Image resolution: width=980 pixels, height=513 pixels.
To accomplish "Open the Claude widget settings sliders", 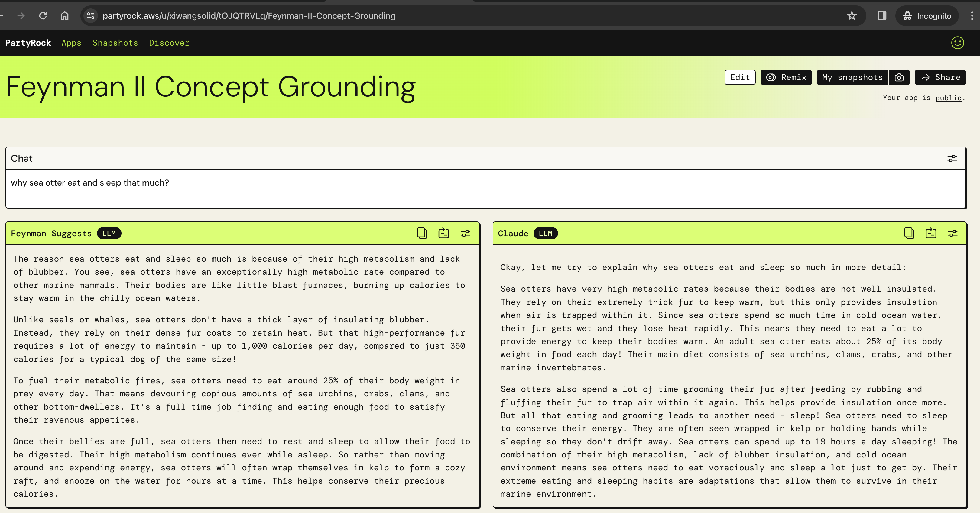I will pos(952,233).
